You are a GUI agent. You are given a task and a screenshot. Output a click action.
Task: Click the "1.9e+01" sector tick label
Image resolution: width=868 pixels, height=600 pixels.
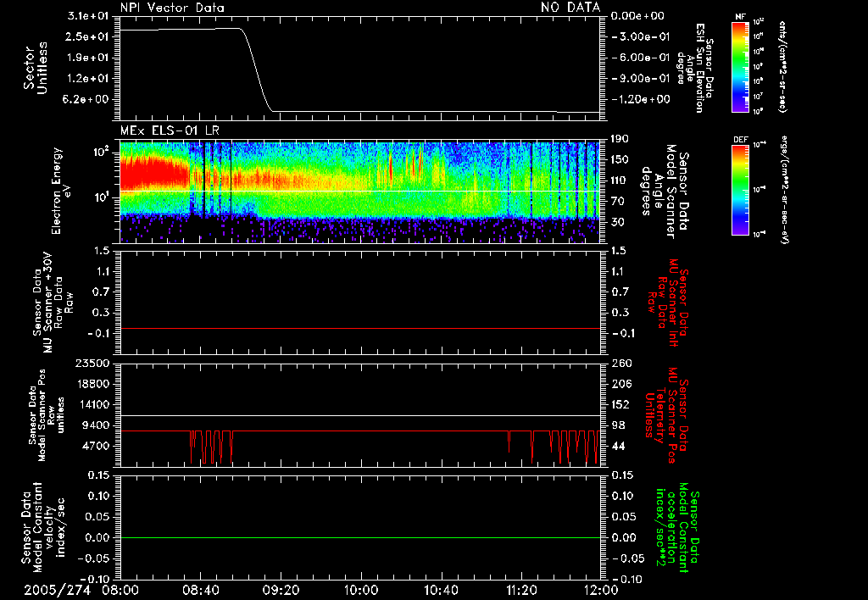(88, 58)
